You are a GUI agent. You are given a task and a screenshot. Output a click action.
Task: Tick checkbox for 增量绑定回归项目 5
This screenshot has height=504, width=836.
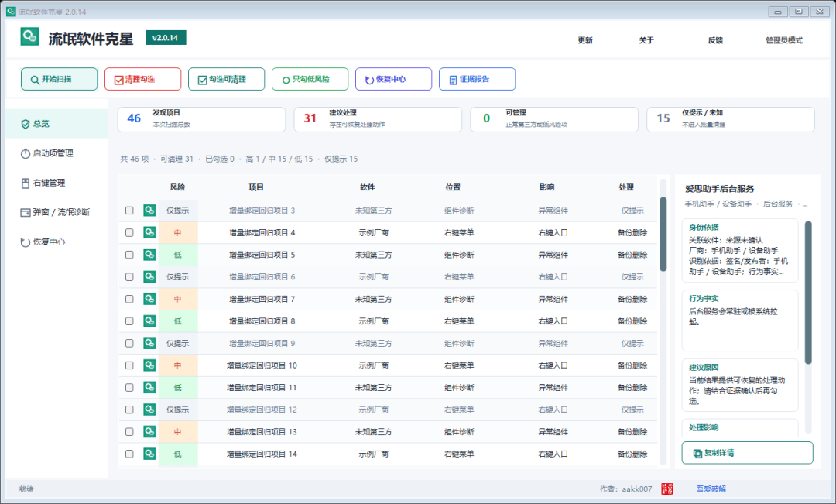129,255
